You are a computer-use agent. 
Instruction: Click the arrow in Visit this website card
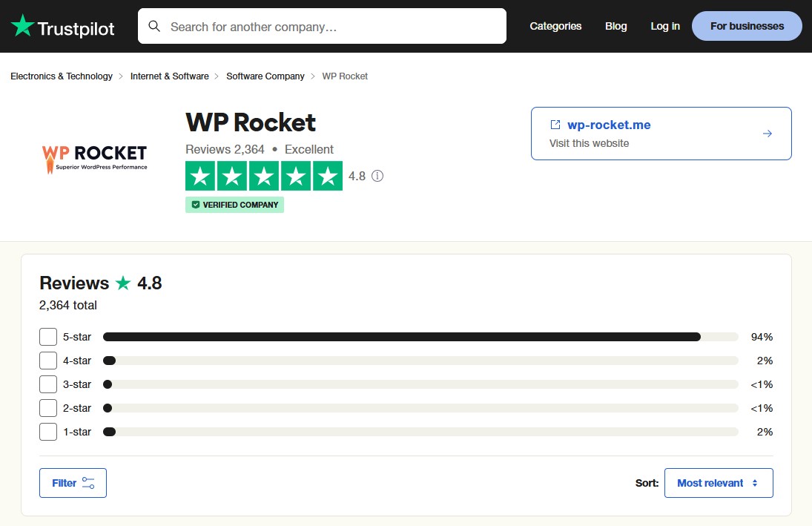pyautogui.click(x=768, y=134)
